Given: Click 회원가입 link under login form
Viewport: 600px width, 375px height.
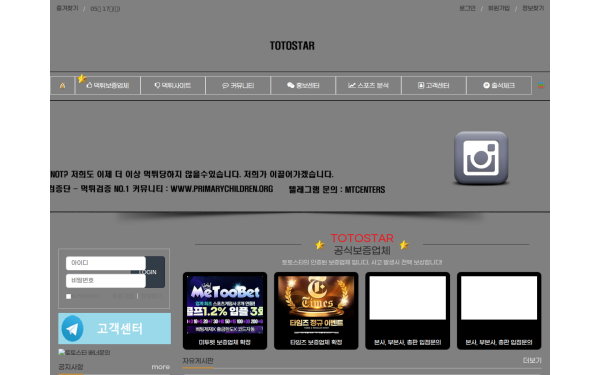Looking at the screenshot, I should coord(123,296).
